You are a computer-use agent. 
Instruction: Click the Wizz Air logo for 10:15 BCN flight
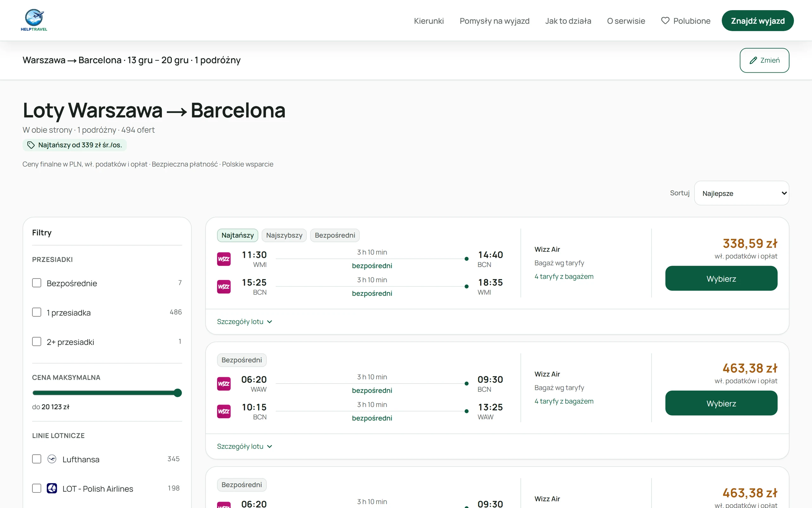(224, 411)
